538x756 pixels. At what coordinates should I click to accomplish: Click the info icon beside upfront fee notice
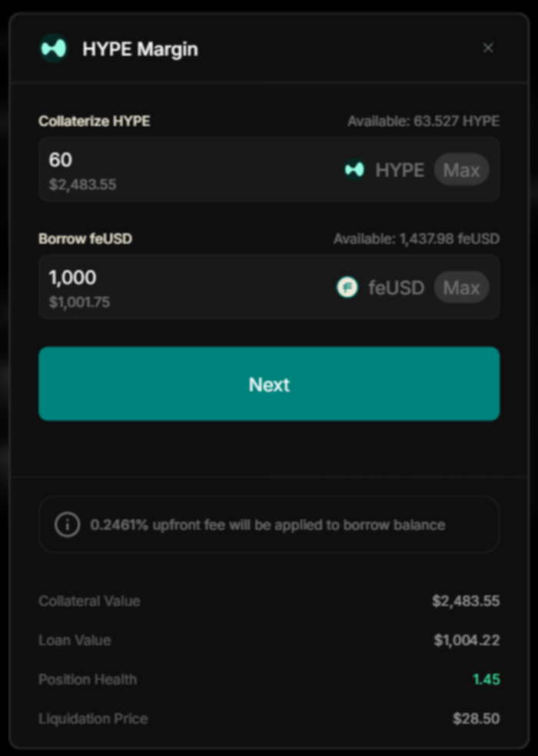[x=68, y=524]
